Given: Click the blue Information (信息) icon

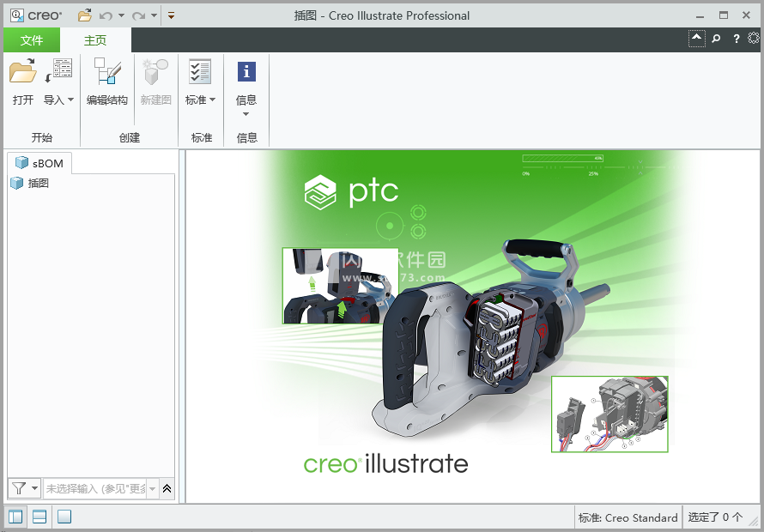Looking at the screenshot, I should pyautogui.click(x=246, y=71).
